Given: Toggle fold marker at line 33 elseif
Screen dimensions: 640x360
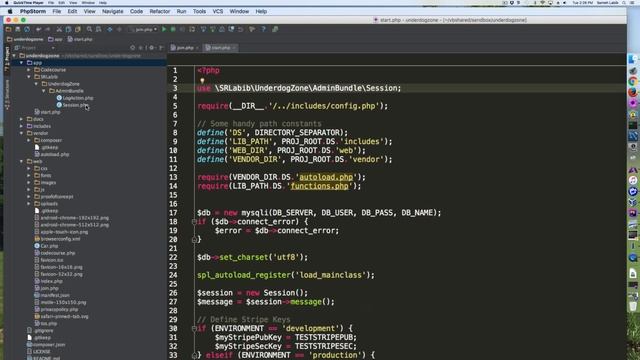Looking at the screenshot, I should [x=194, y=355].
